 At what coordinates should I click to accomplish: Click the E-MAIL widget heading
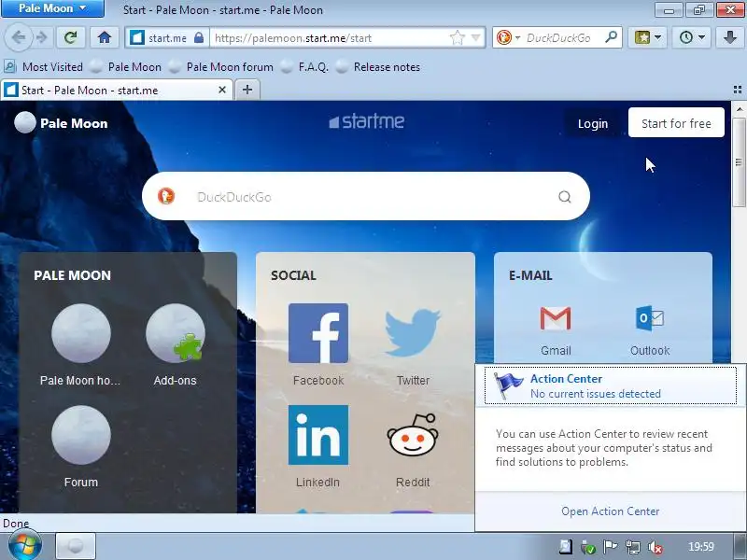click(x=530, y=275)
